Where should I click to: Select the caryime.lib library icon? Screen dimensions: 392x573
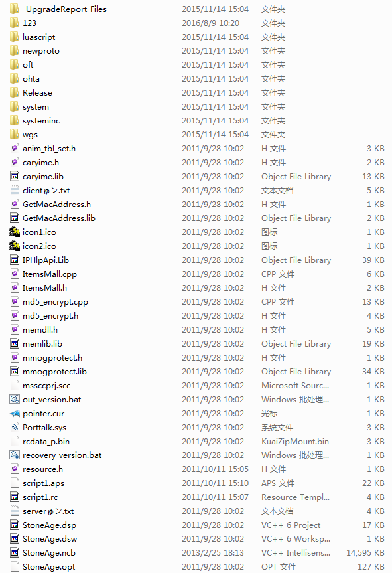coord(14,177)
